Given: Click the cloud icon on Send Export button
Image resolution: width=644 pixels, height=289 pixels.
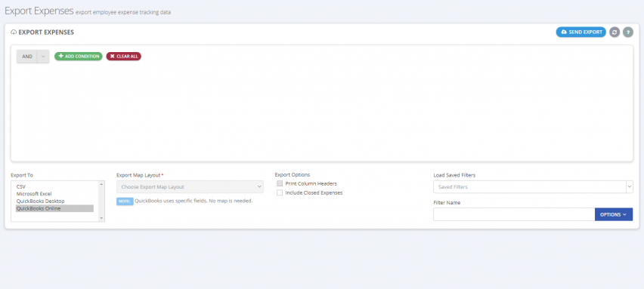Looking at the screenshot, I should (564, 32).
